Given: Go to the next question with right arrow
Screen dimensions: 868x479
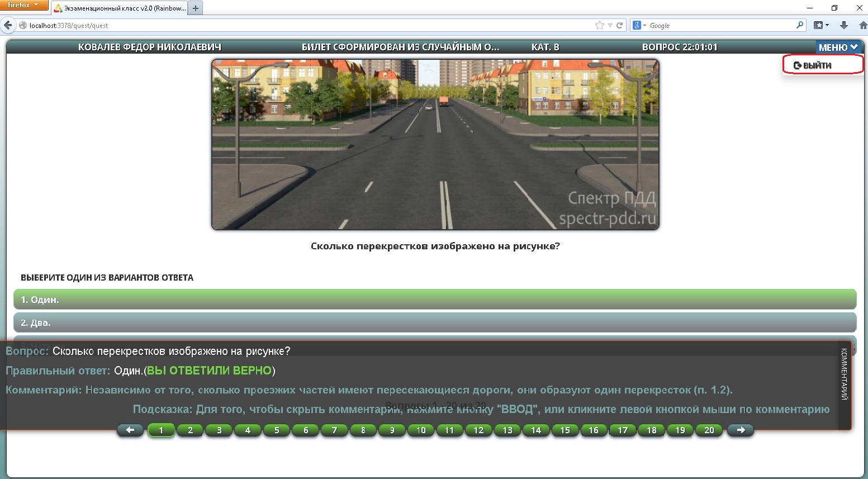Looking at the screenshot, I should tap(741, 430).
